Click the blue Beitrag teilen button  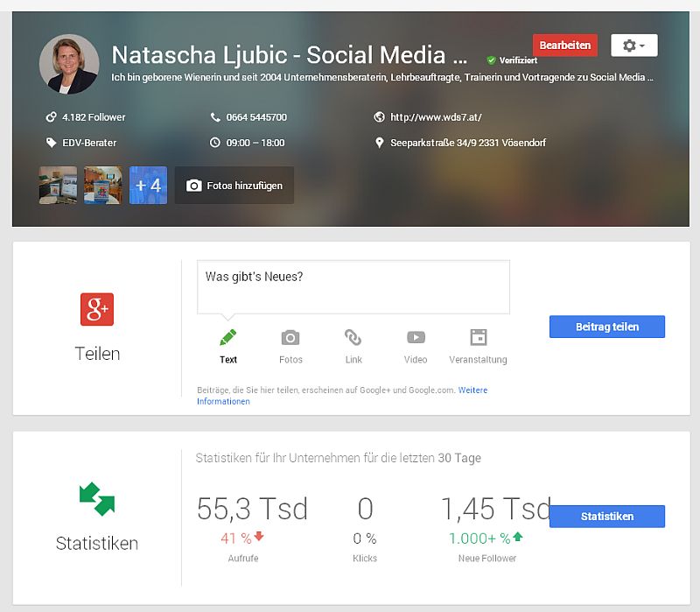(x=606, y=327)
